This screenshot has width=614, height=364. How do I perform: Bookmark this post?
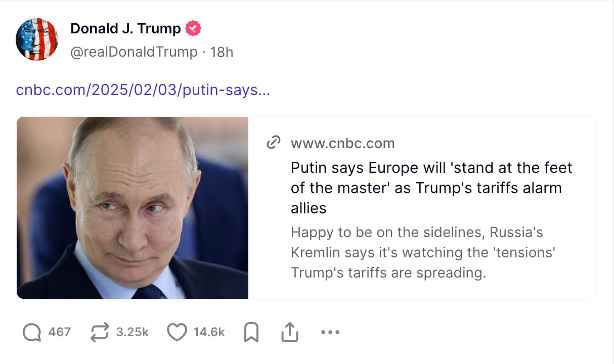251,332
